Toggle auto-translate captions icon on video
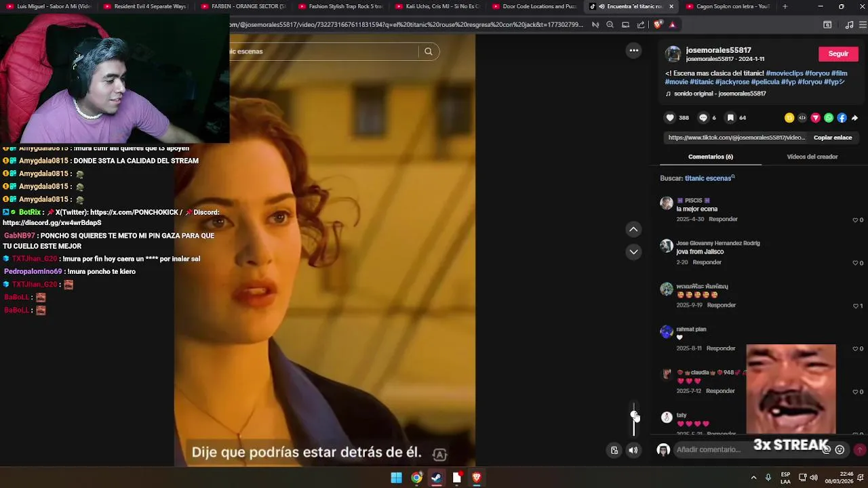Viewport: 868px width, 488px height. [439, 455]
